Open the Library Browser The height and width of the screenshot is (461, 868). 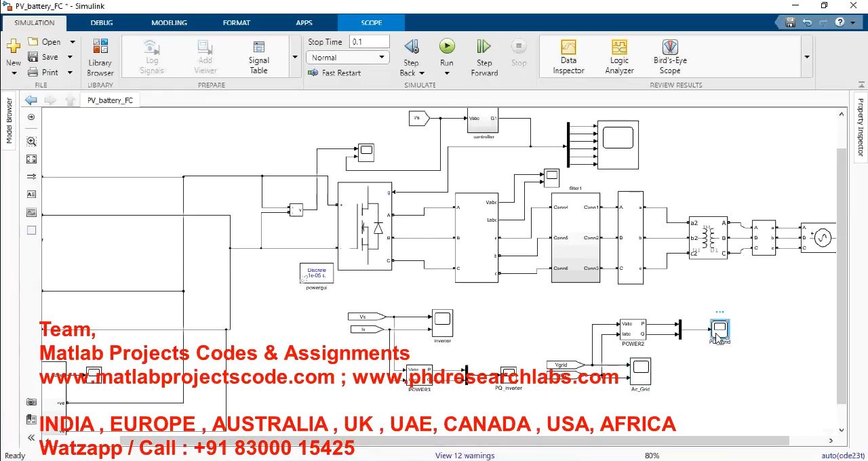pos(100,57)
